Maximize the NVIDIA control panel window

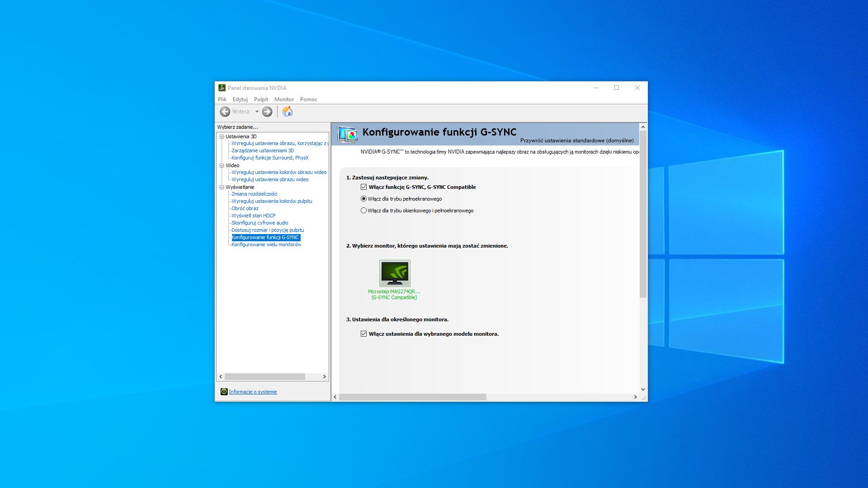[617, 88]
